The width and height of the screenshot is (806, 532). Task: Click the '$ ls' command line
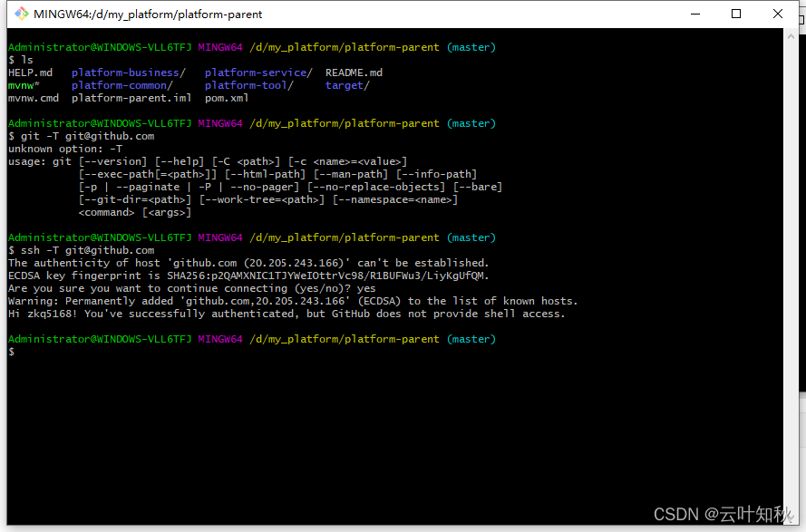click(x=21, y=60)
